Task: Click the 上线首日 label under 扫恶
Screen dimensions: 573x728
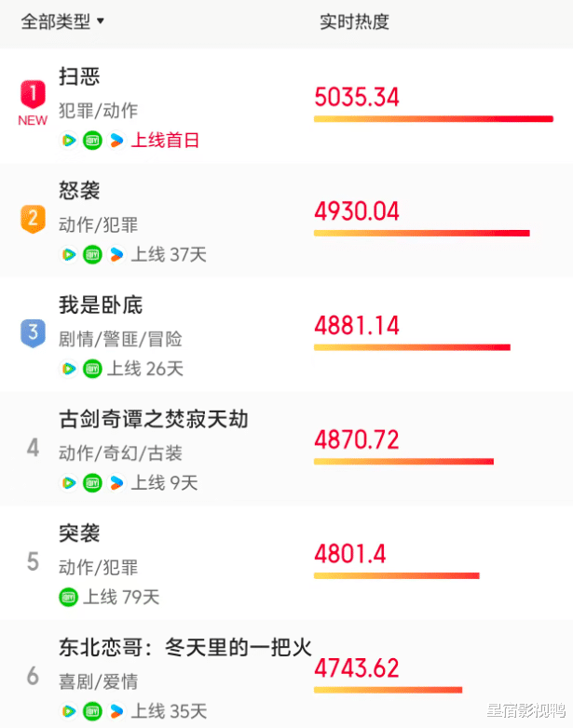Action: coord(165,141)
